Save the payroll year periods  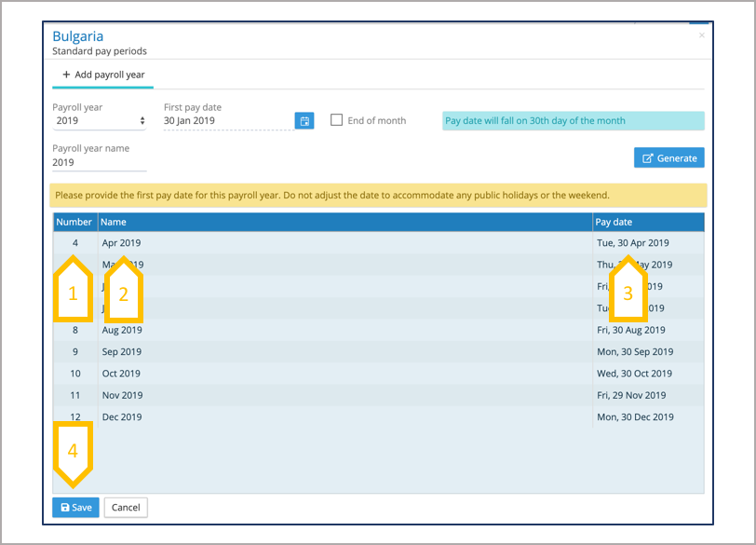pyautogui.click(x=75, y=508)
